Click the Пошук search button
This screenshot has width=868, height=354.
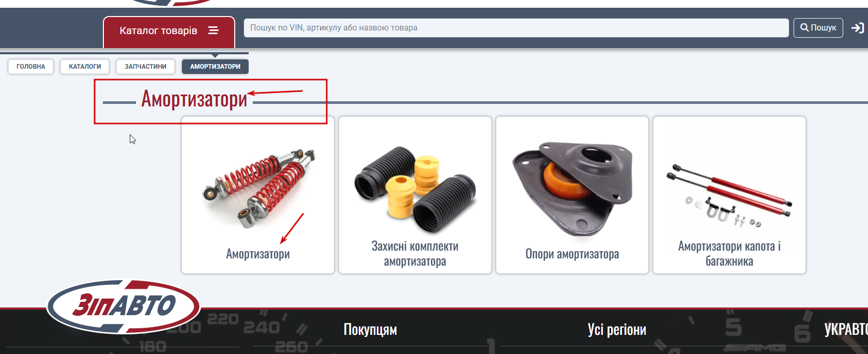pyautogui.click(x=818, y=27)
